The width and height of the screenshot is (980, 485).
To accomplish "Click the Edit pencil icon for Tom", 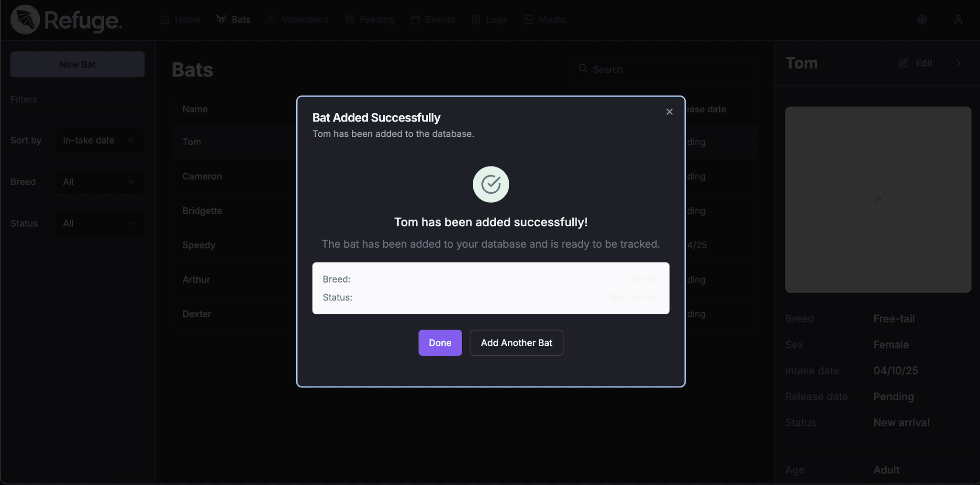I will 903,63.
